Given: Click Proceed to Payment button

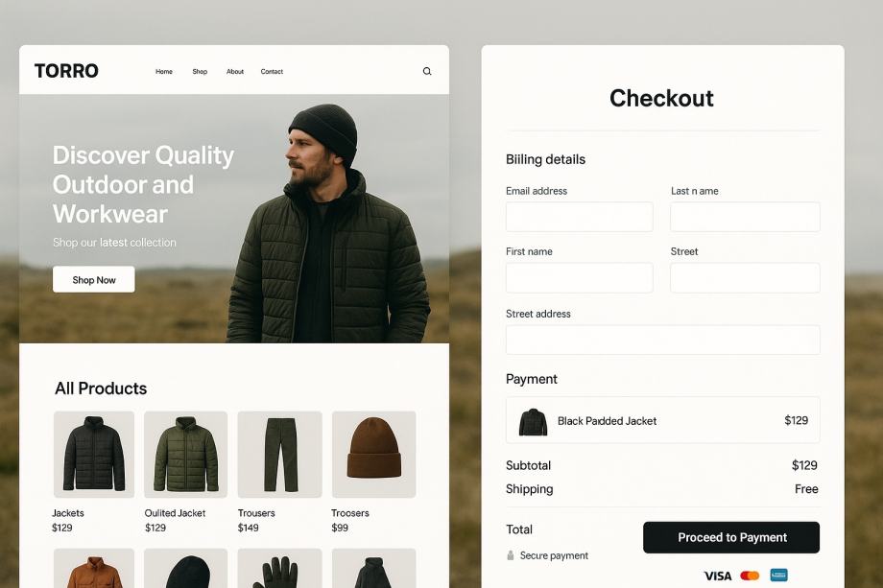Looking at the screenshot, I should pyautogui.click(x=731, y=537).
